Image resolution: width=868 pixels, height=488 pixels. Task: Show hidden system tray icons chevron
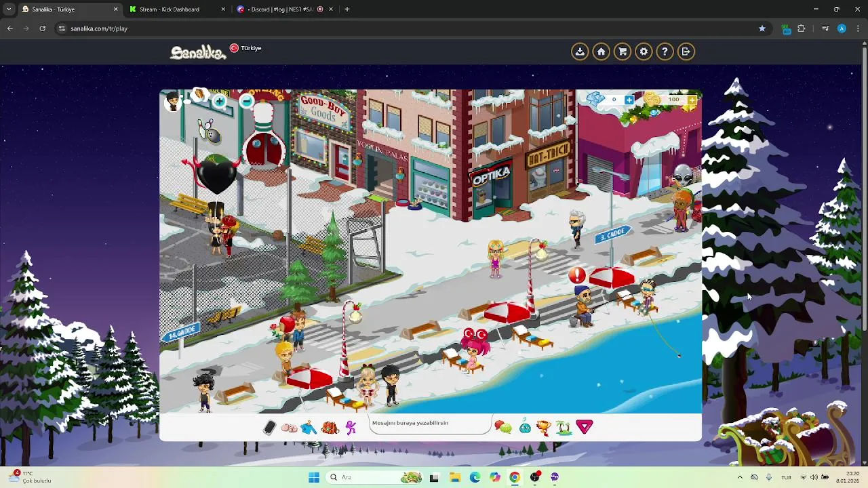tap(740, 477)
